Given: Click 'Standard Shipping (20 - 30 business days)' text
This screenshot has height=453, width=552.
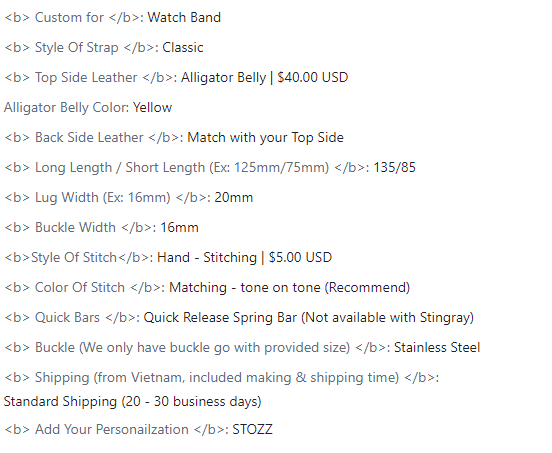Looking at the screenshot, I should tap(132, 402).
